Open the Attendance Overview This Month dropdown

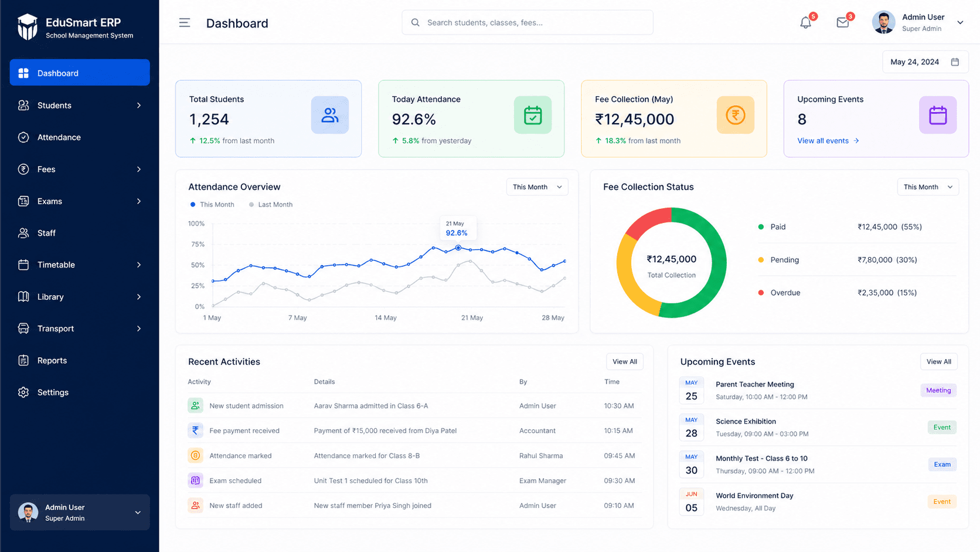(x=537, y=187)
